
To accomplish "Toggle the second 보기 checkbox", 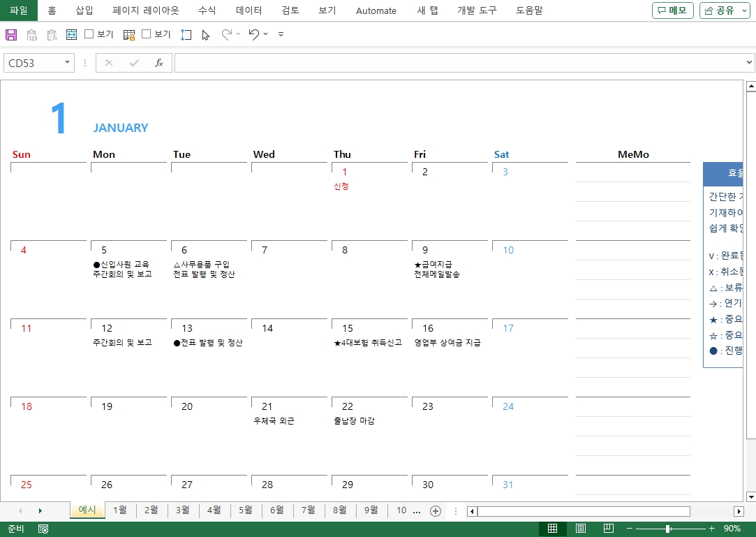I will (x=147, y=34).
